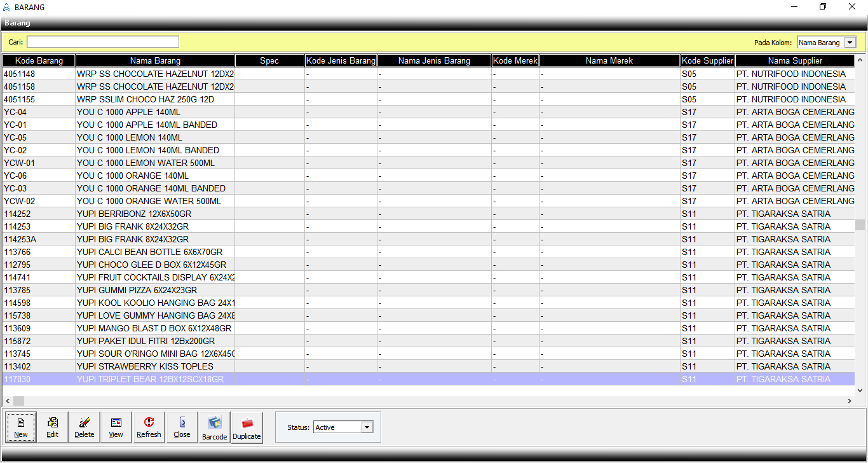Open the Barcode tool

coord(215,427)
